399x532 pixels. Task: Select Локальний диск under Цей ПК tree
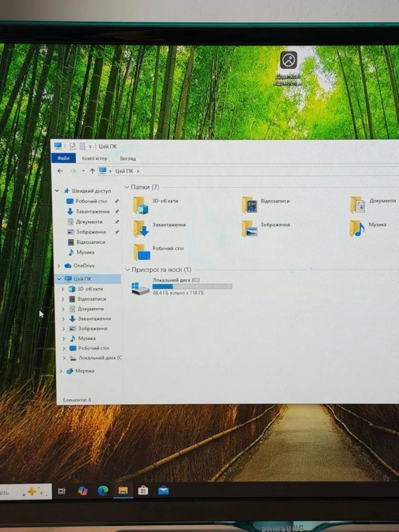[x=100, y=358]
